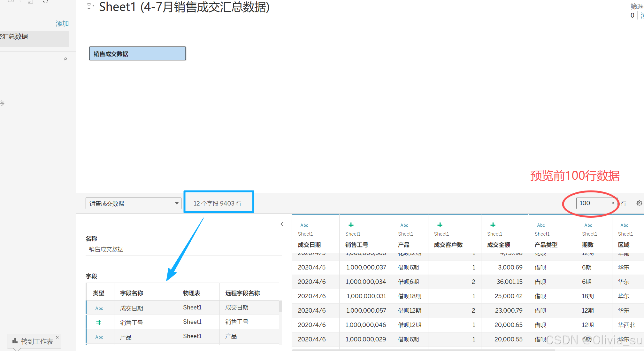Expand the 销售成交数据 table dropdown
The height and width of the screenshot is (351, 644).
tap(176, 203)
